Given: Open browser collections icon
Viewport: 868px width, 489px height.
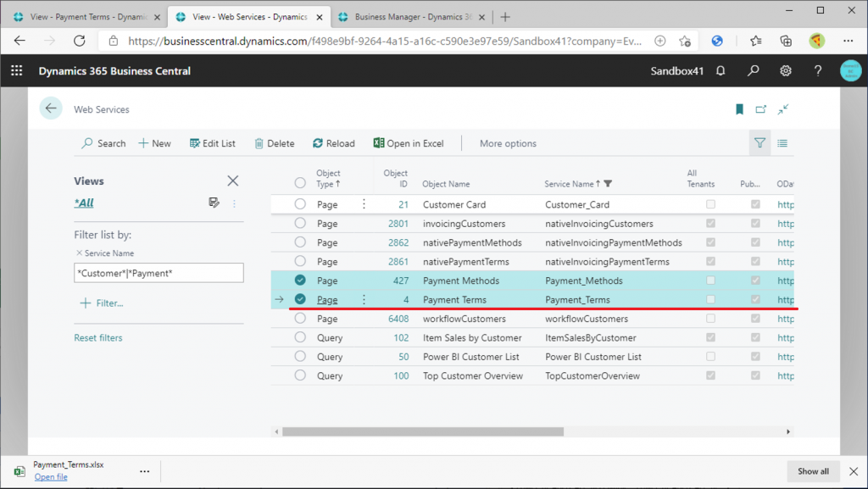Looking at the screenshot, I should (x=786, y=41).
